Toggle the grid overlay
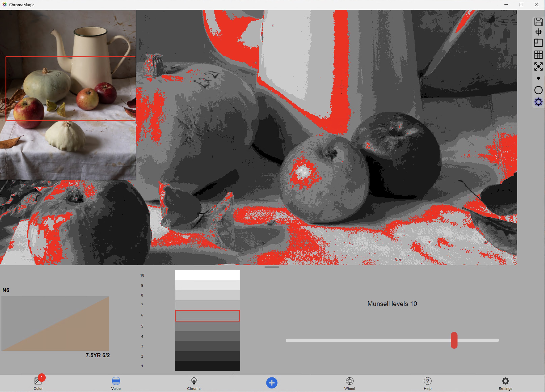Viewport: 545px width, 392px height. click(538, 55)
